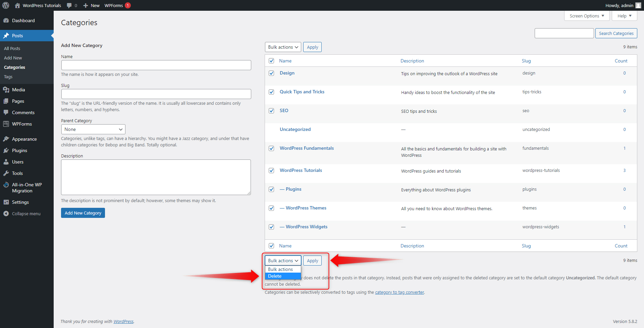Toggle the select-all checkbox in table footer

271,246
